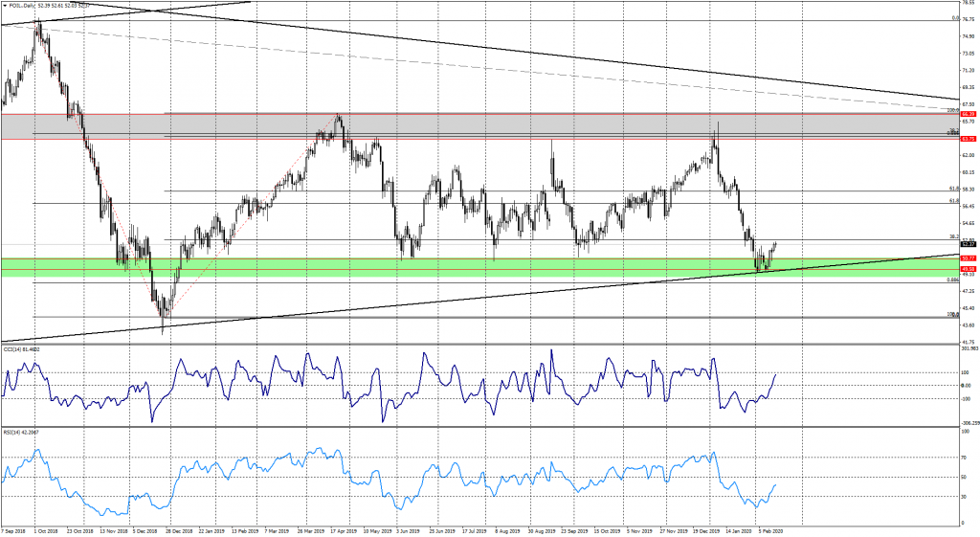Click the red 63.75 price label
This screenshot has height=537, width=980.
point(968,139)
